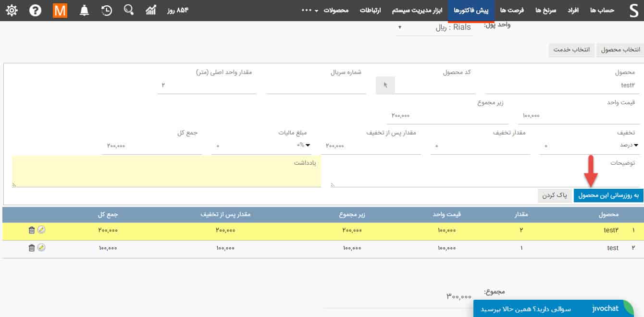644x317 pixels.
Task: Focus the زیر مجموع field
Action: point(448,116)
